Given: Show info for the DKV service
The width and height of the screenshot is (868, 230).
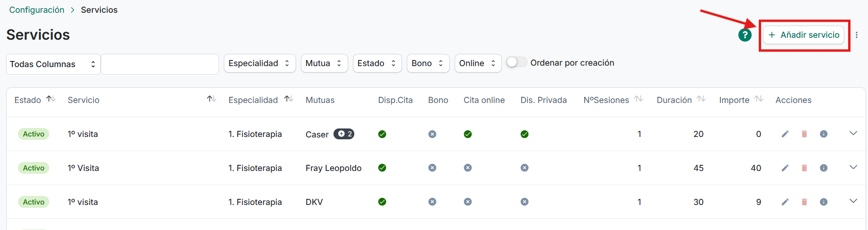Looking at the screenshot, I should (x=824, y=202).
